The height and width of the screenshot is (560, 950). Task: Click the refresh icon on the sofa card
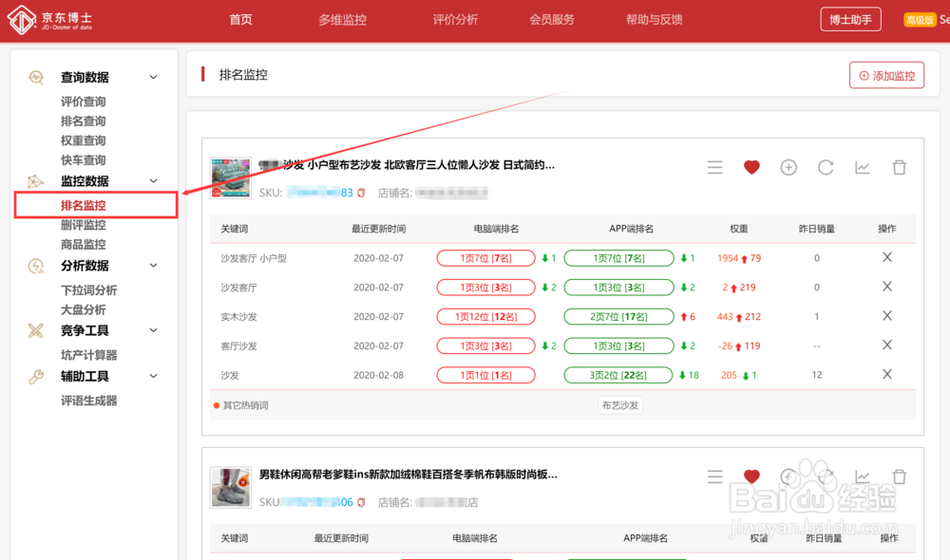click(826, 167)
